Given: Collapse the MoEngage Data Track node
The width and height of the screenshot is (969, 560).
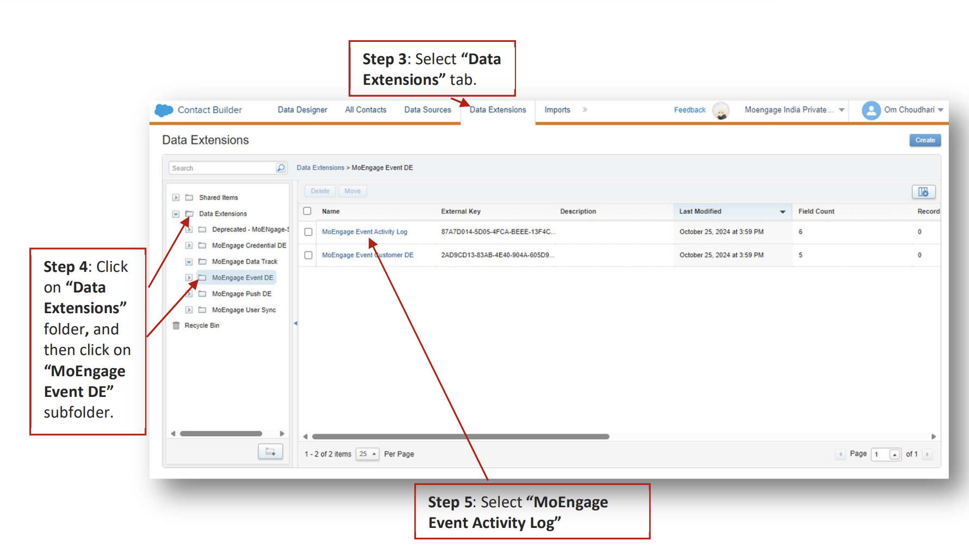Looking at the screenshot, I should 189,262.
